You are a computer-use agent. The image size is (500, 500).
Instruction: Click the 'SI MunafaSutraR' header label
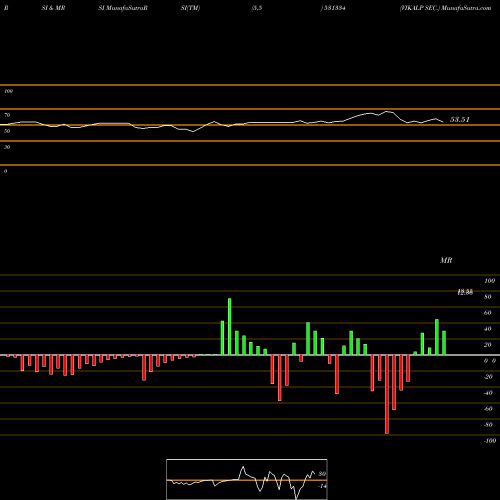[x=123, y=8]
